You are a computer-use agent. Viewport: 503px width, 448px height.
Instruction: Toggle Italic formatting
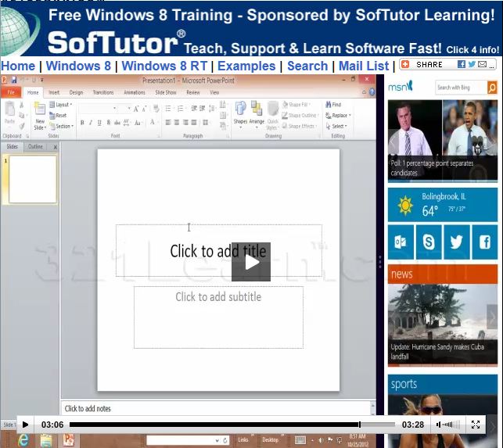91,123
